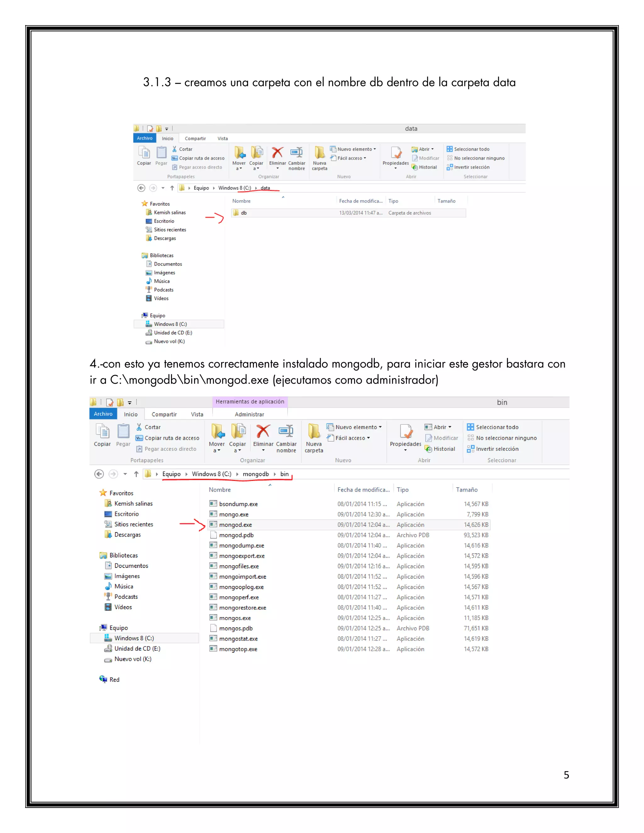Click Descargas in bin window sidebar
This screenshot has width=644, height=833.
(123, 535)
